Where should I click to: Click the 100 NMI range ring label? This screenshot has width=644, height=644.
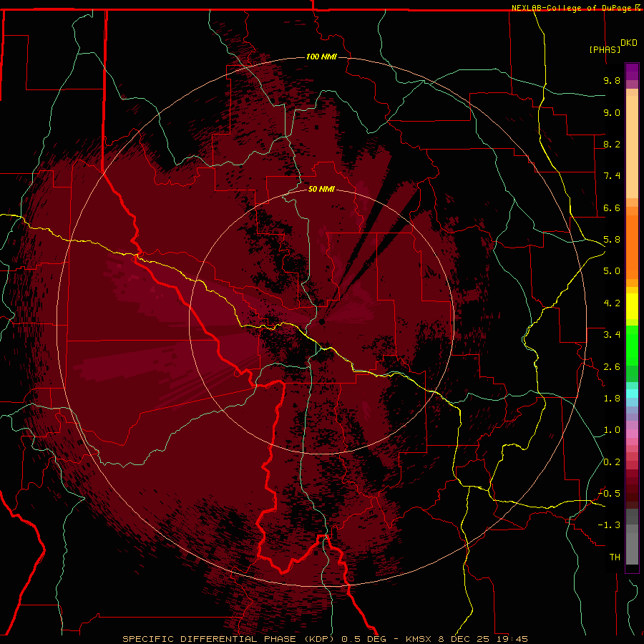click(321, 57)
